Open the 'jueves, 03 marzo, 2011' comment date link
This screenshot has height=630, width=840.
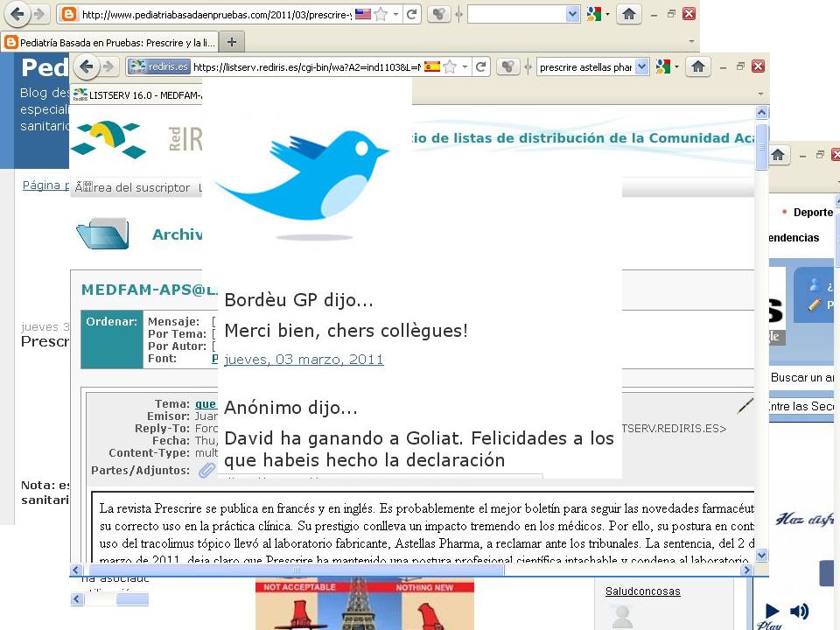point(304,360)
